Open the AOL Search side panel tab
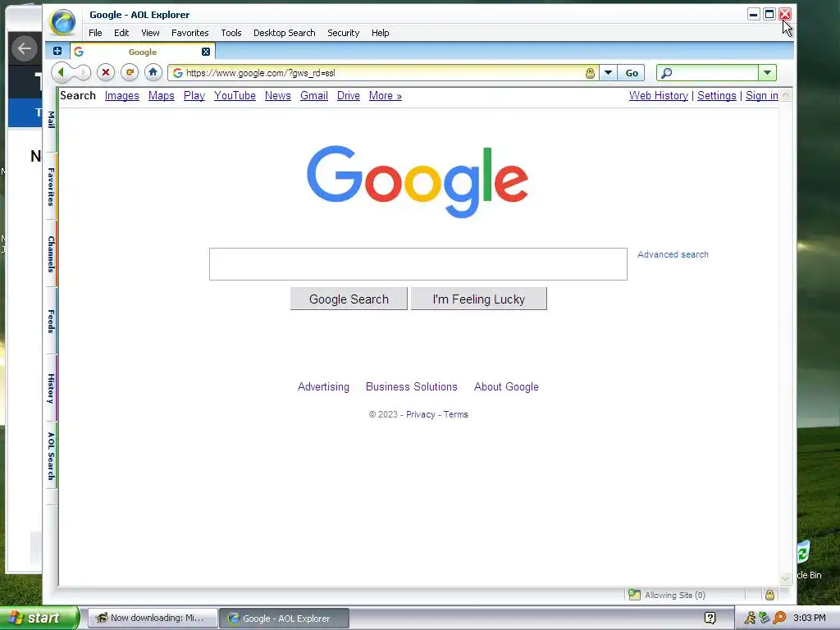 52,456
